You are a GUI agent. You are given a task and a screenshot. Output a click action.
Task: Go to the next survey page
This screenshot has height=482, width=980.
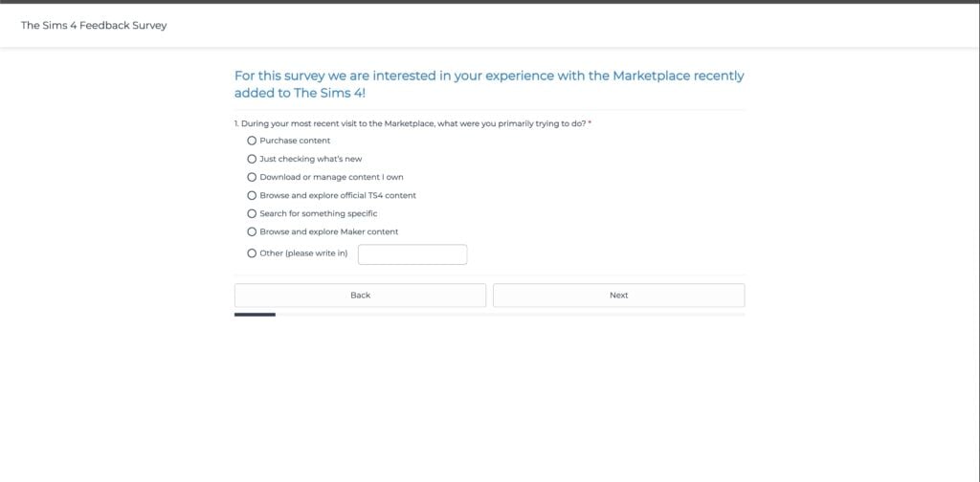tap(618, 296)
